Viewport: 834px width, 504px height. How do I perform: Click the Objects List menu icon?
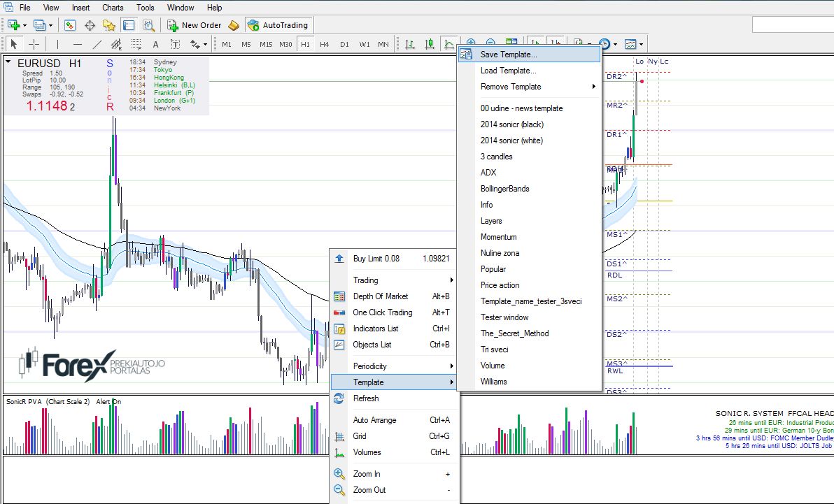pyautogui.click(x=339, y=345)
